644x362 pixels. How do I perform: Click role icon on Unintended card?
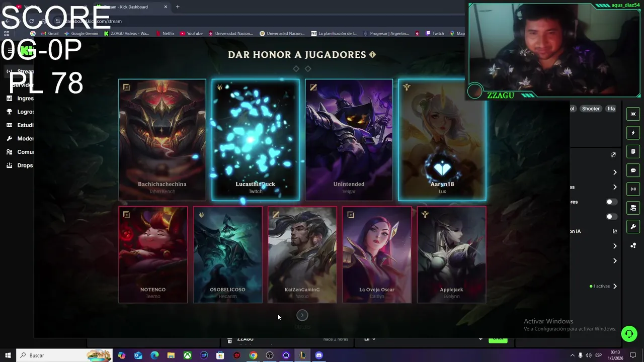(313, 87)
